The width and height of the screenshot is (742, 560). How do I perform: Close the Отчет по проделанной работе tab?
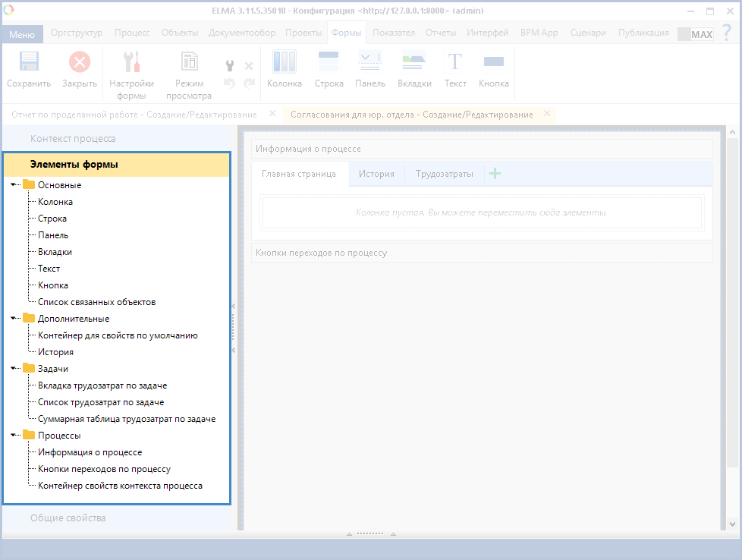[x=272, y=115]
